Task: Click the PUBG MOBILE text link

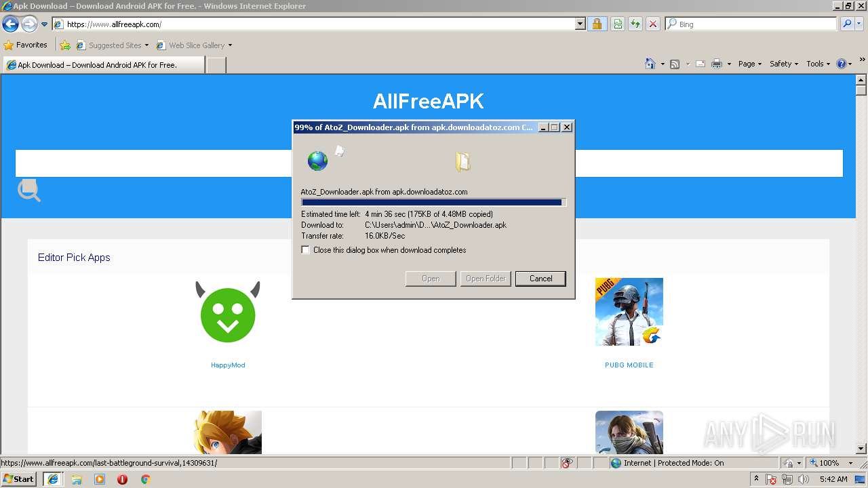Action: click(629, 365)
